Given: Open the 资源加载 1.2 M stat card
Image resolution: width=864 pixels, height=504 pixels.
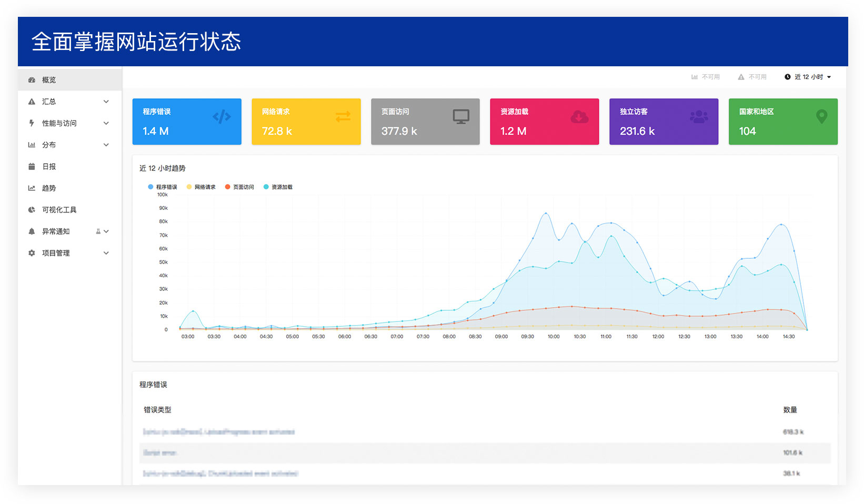Looking at the screenshot, I should [545, 122].
